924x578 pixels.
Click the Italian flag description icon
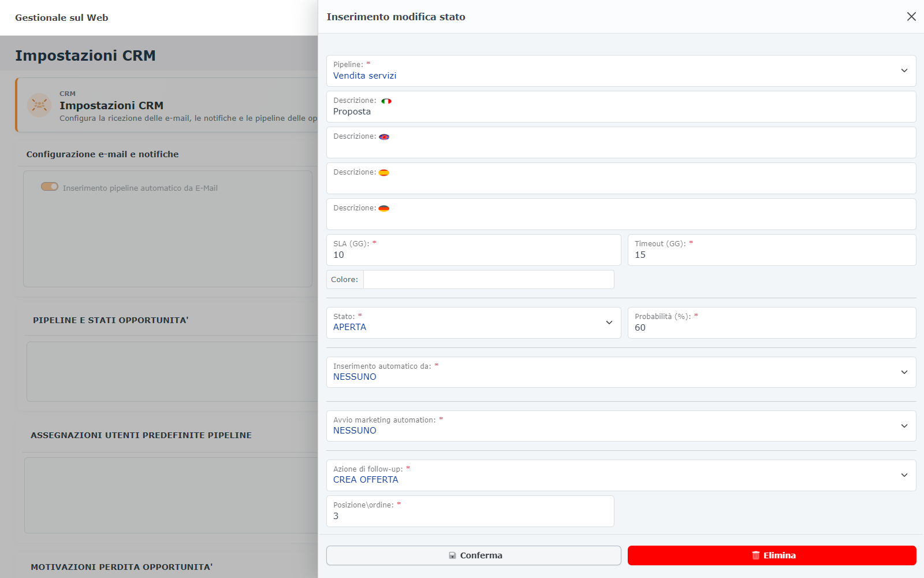[386, 101]
